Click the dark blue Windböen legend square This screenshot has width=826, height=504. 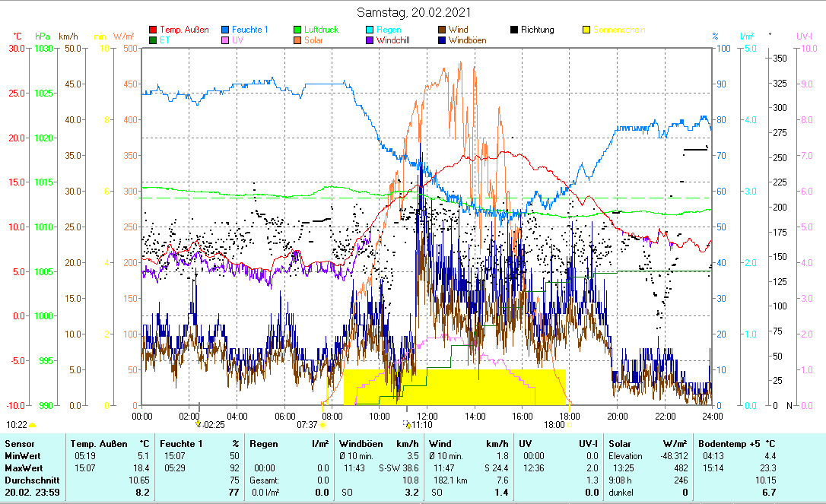(x=442, y=40)
